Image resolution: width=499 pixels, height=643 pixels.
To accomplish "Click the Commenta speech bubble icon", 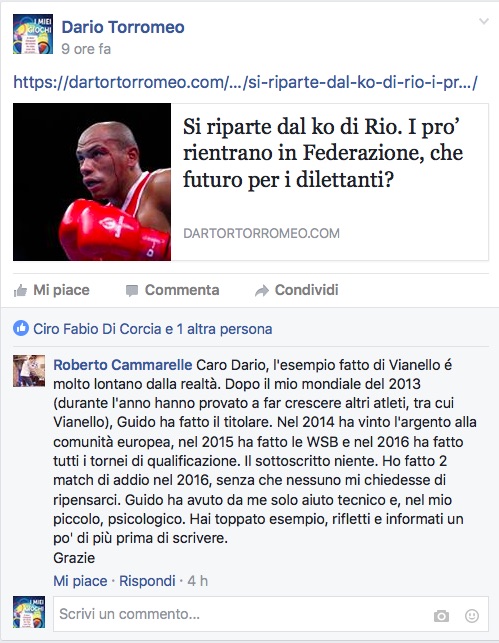I will [132, 291].
